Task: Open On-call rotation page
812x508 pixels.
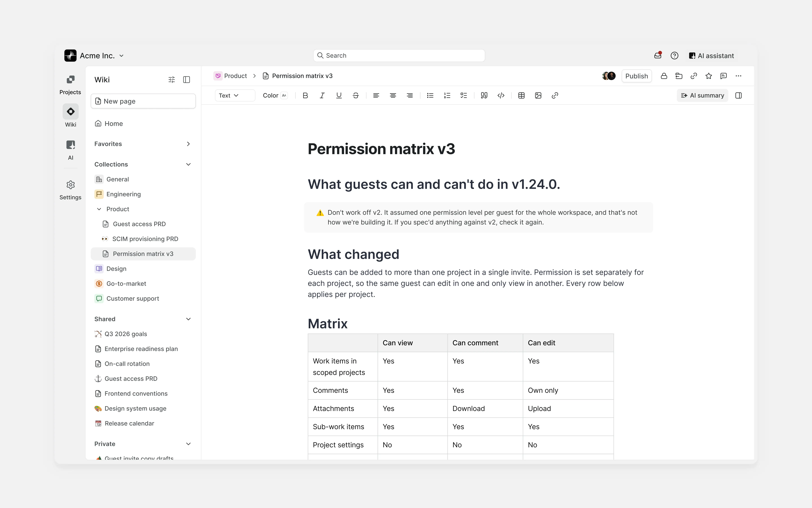Action: click(x=143, y=364)
